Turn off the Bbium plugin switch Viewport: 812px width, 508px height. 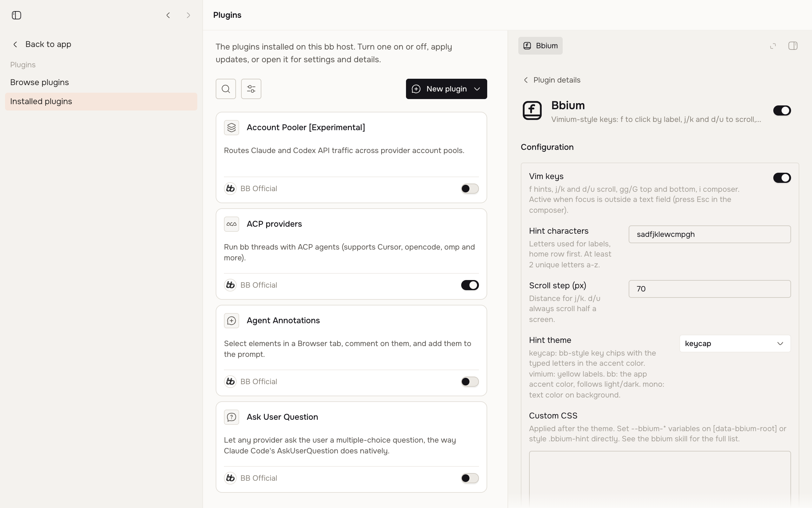782,110
